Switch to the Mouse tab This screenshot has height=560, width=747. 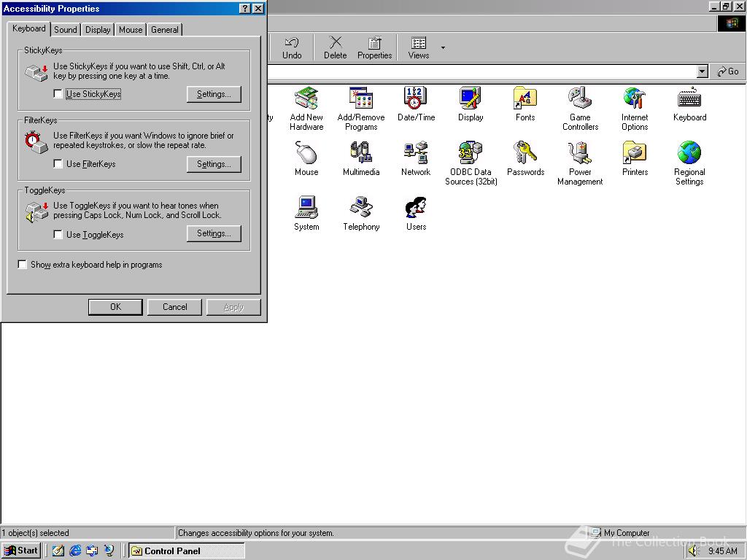tap(131, 29)
